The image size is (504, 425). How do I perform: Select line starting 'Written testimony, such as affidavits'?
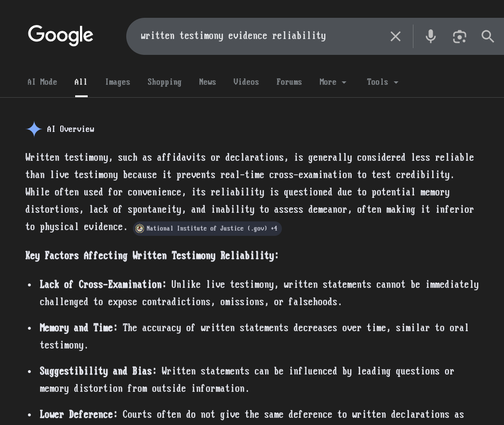point(250,157)
